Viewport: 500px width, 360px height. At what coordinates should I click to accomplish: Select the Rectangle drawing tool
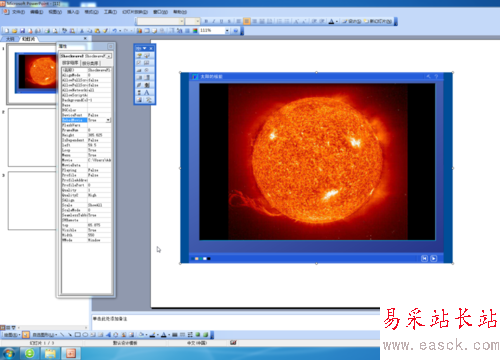point(78,335)
